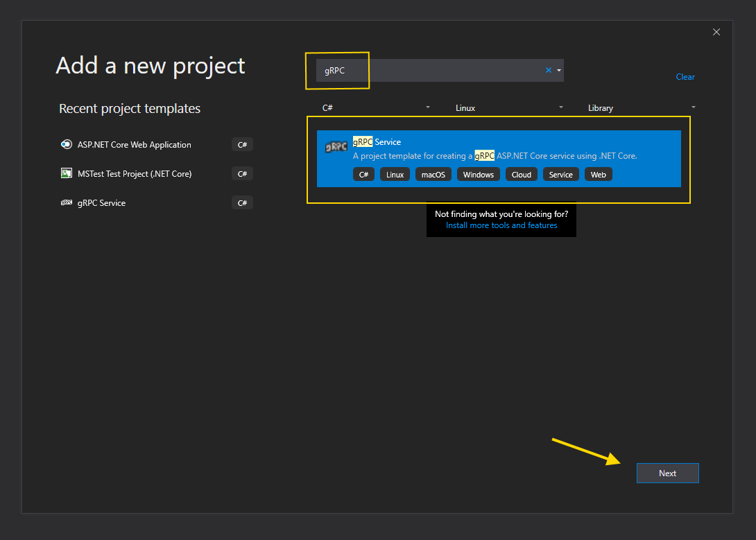The image size is (756, 540).
Task: Click the Next button
Action: 667,473
